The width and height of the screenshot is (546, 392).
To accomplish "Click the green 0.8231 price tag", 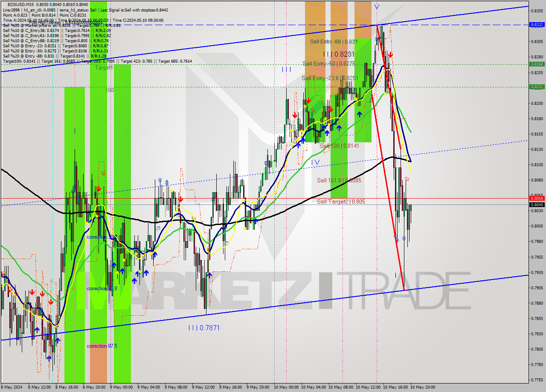I will click(x=536, y=86).
